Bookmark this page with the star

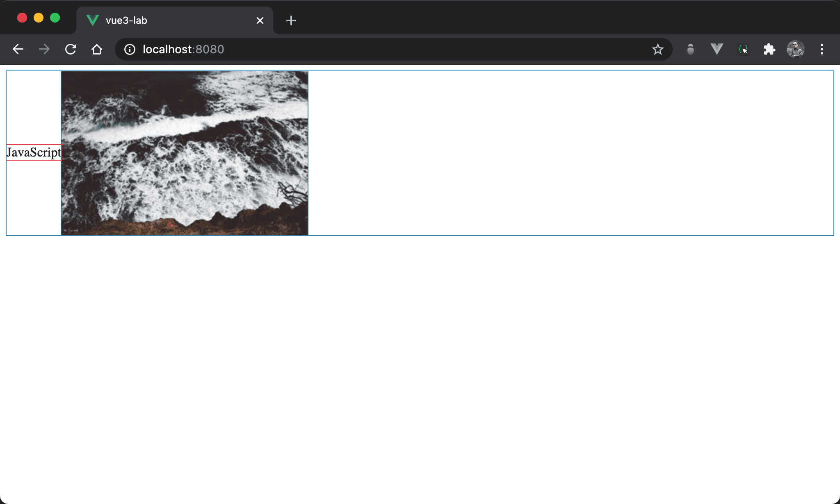pyautogui.click(x=657, y=50)
